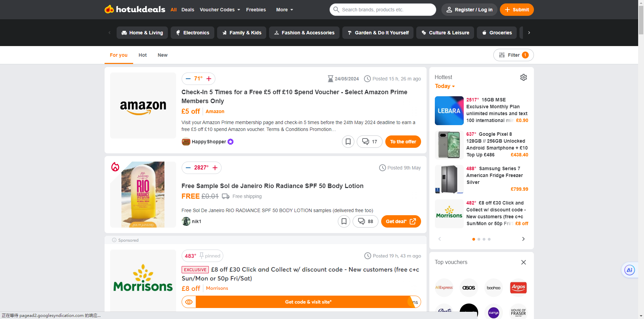This screenshot has height=319, width=644.
Task: Click Register / Log in
Action: [x=469, y=10]
